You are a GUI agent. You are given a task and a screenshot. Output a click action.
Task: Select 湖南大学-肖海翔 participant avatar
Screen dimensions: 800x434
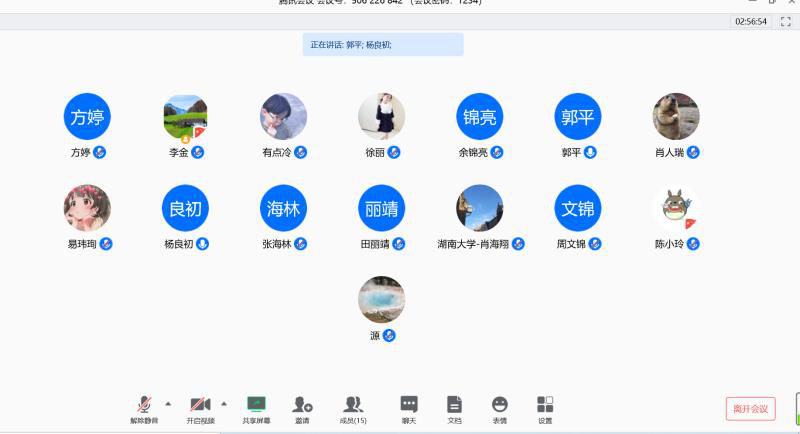click(480, 208)
